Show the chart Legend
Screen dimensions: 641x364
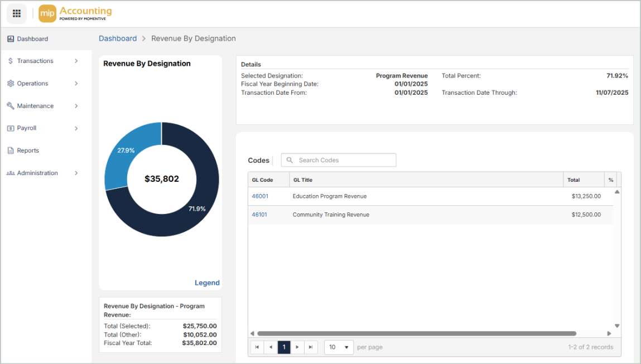click(207, 283)
